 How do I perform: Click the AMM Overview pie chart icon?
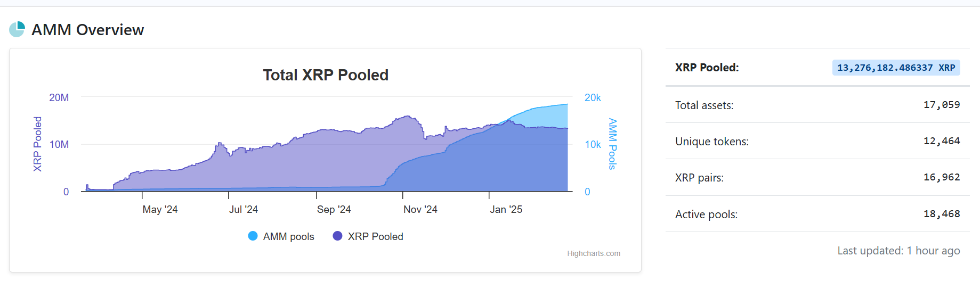tap(17, 29)
